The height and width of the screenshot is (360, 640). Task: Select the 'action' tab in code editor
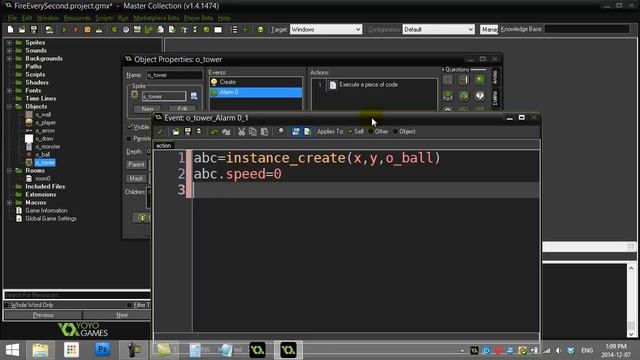click(x=163, y=145)
